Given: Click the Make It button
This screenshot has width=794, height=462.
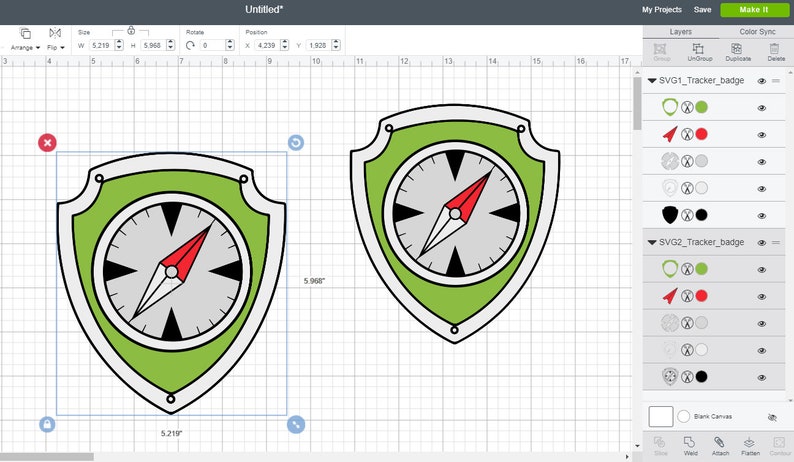Looking at the screenshot, I should point(754,10).
